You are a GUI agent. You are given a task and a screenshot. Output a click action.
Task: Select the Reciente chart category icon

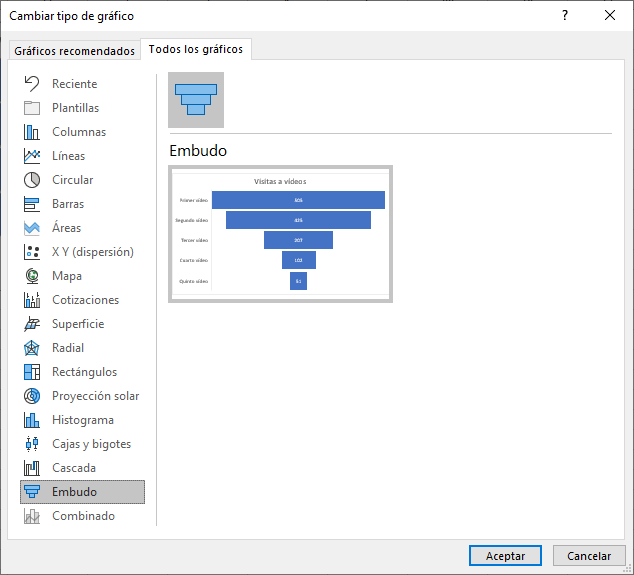[x=32, y=84]
